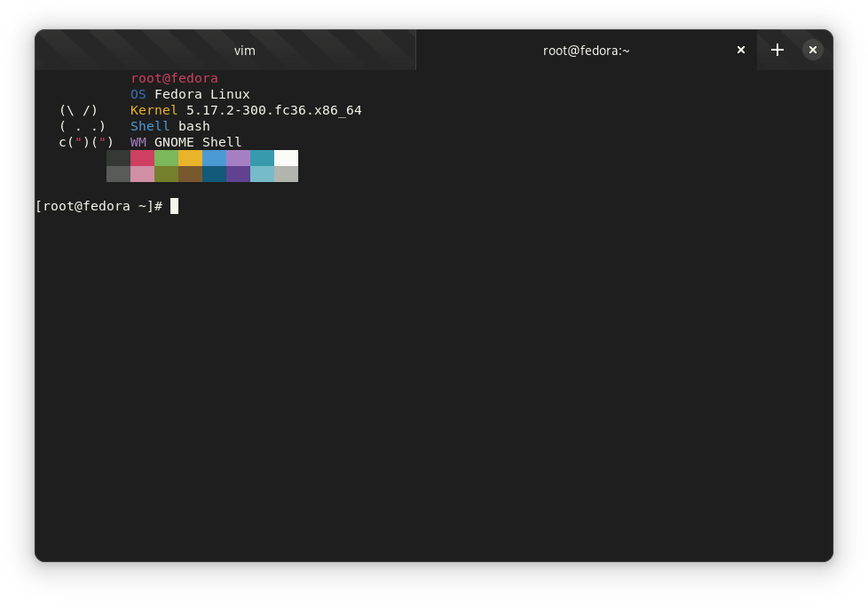
Task: Click the light purple color block
Action: tap(238, 158)
